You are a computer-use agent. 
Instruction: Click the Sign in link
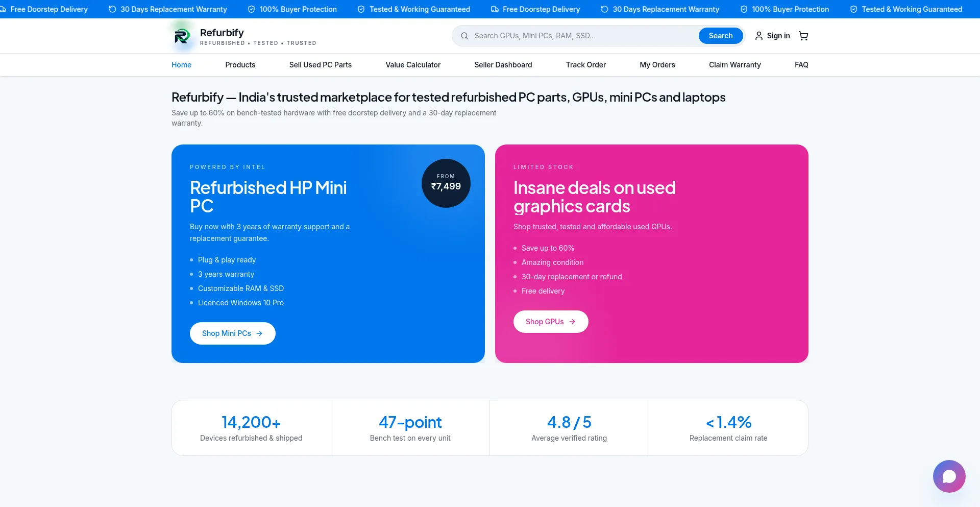click(772, 36)
